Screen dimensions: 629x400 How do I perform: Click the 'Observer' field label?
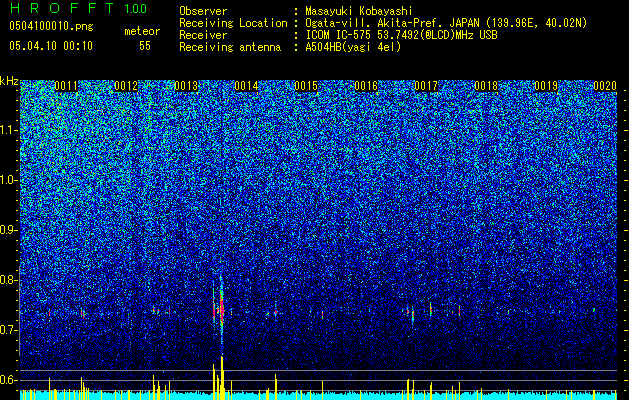click(x=203, y=11)
